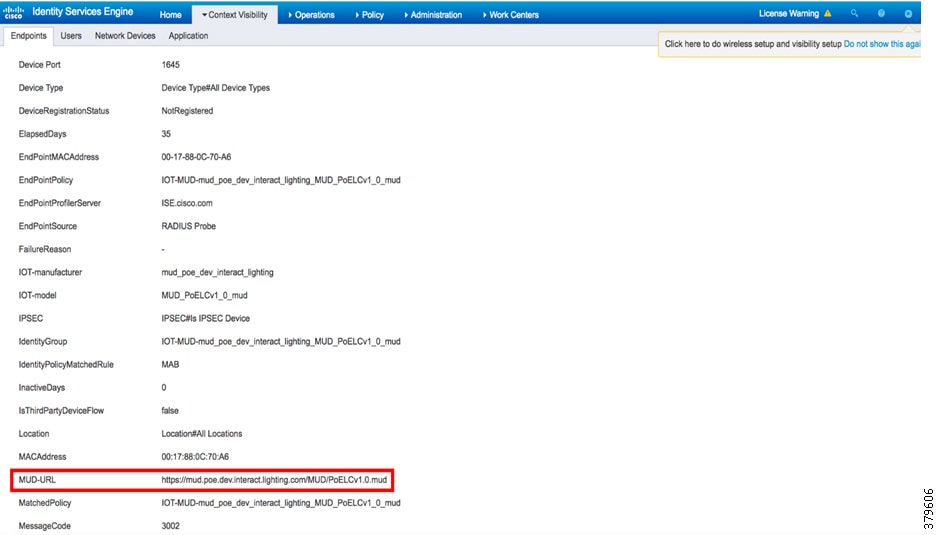Click the MUD-URL attribute label
937x535 pixels.
pos(37,479)
